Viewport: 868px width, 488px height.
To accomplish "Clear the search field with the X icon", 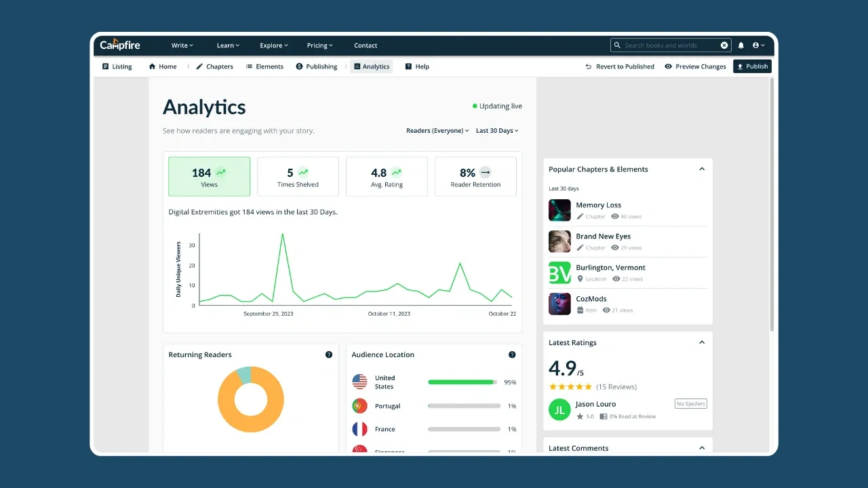I will click(724, 45).
